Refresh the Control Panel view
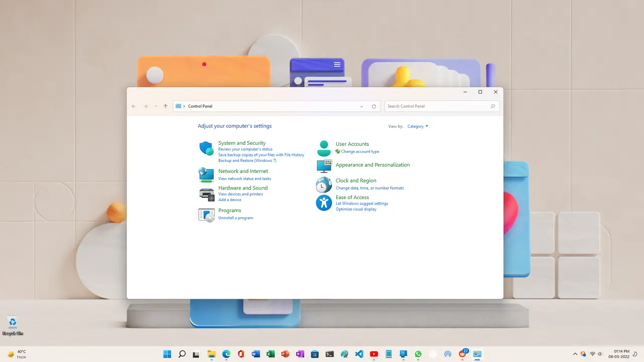The image size is (644, 362). (374, 107)
